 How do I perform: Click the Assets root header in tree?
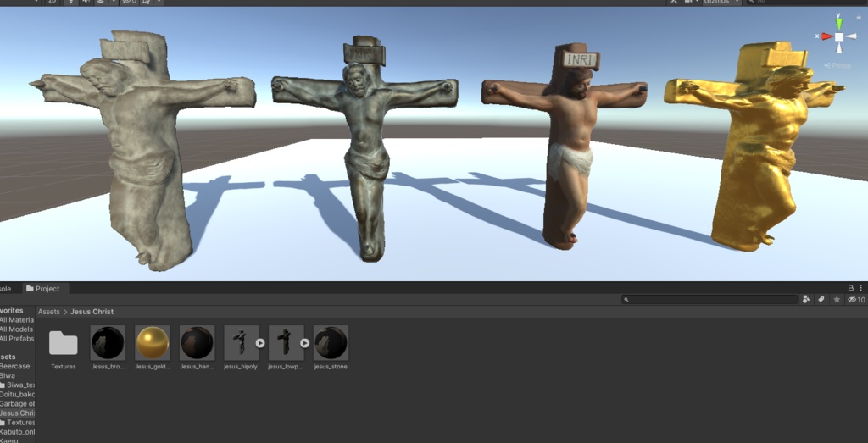click(x=8, y=357)
